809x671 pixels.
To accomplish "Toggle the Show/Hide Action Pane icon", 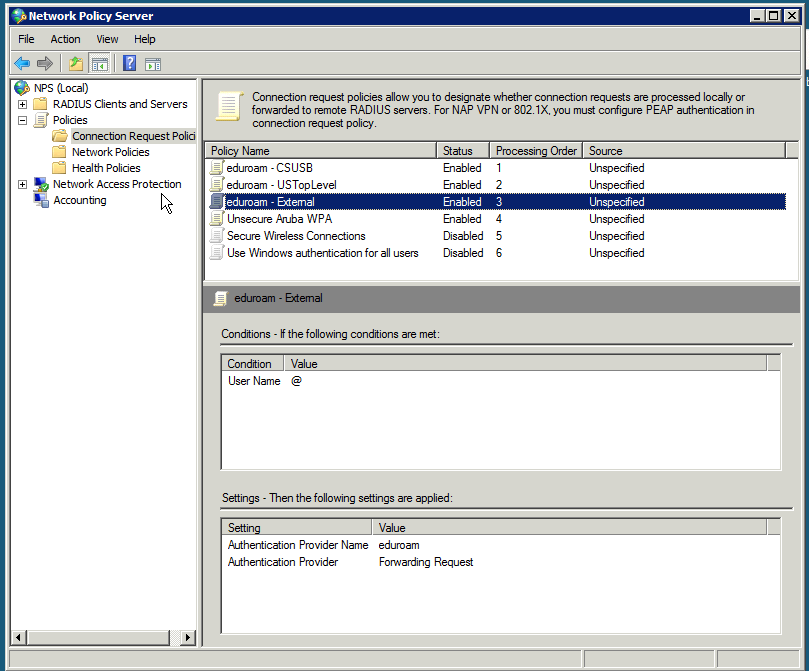I will [153, 64].
